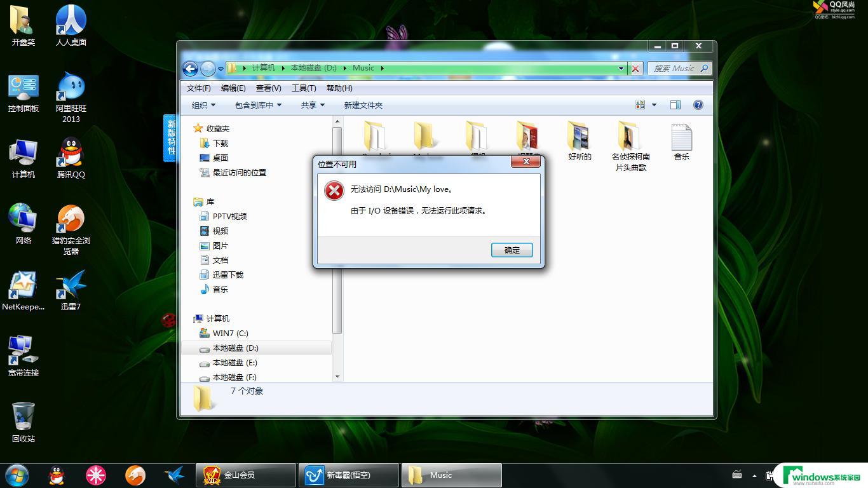Open the 文件(F) menu
Screen dimensions: 868x488
point(199,88)
